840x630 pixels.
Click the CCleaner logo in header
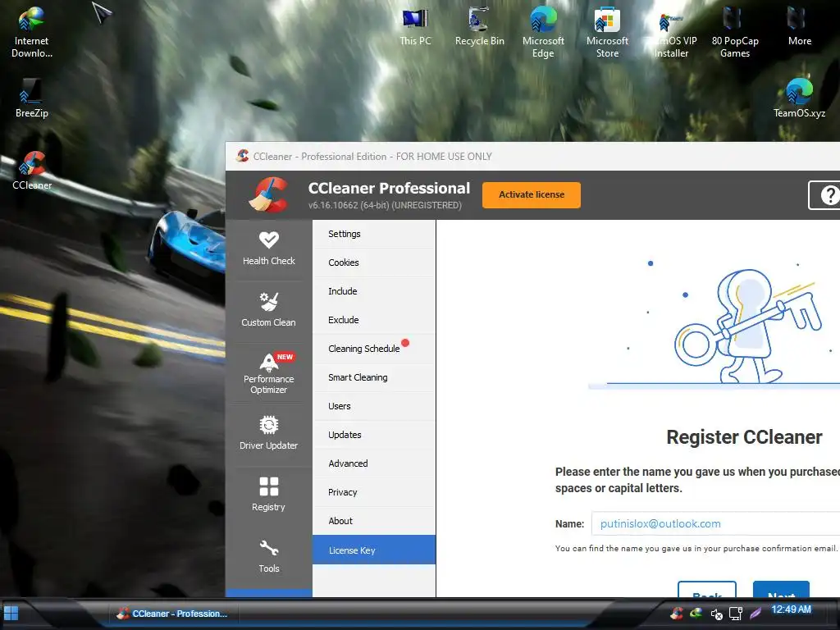coord(268,195)
